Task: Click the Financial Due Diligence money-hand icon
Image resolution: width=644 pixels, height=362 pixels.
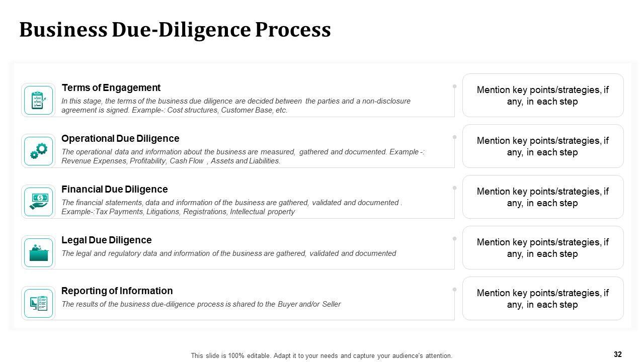Action: [38, 202]
